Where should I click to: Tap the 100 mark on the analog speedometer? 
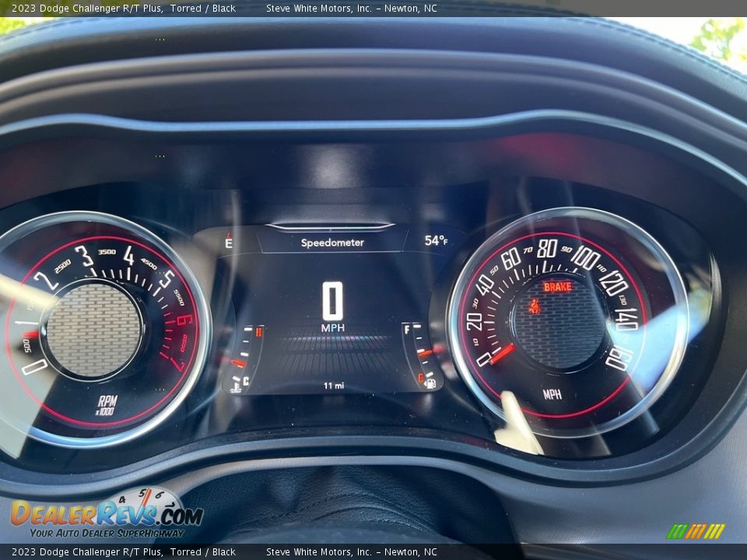(x=585, y=258)
